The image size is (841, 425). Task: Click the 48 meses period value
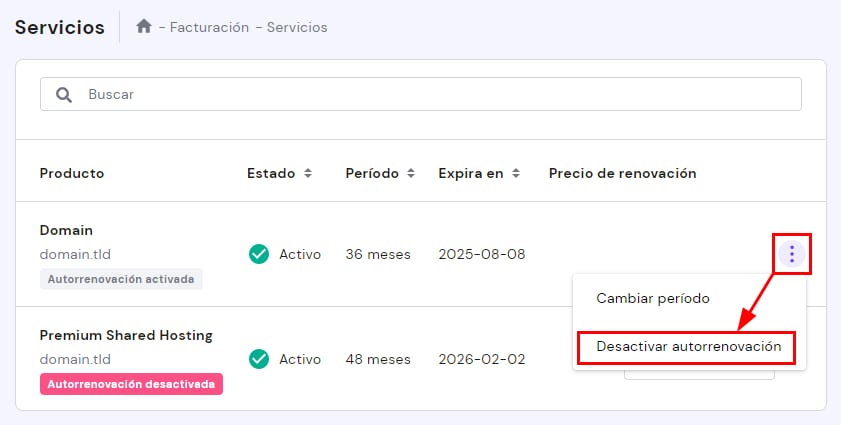(x=378, y=360)
